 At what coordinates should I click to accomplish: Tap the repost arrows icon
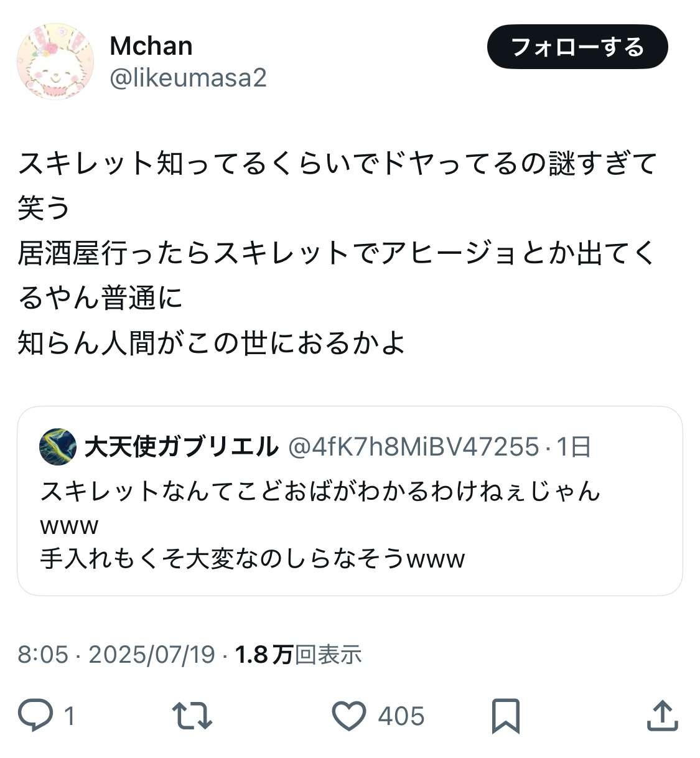tap(192, 715)
